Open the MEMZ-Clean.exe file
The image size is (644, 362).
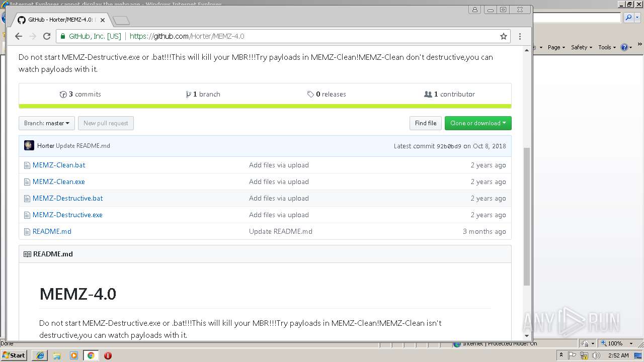pos(59,182)
